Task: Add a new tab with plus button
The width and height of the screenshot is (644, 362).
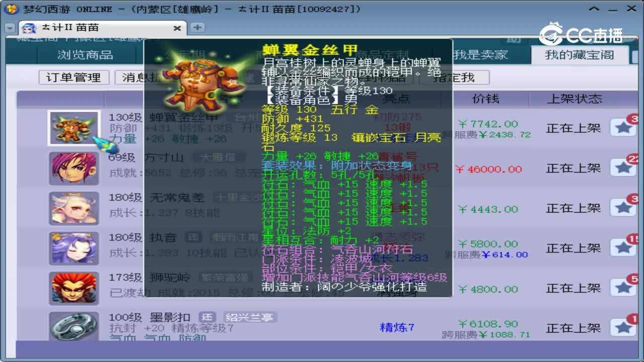Action: coord(197,27)
